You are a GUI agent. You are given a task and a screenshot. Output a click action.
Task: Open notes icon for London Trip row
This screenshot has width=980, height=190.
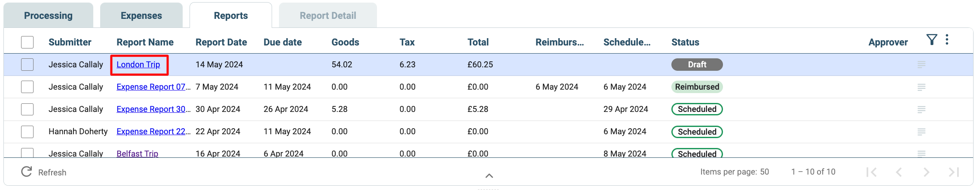point(921,65)
